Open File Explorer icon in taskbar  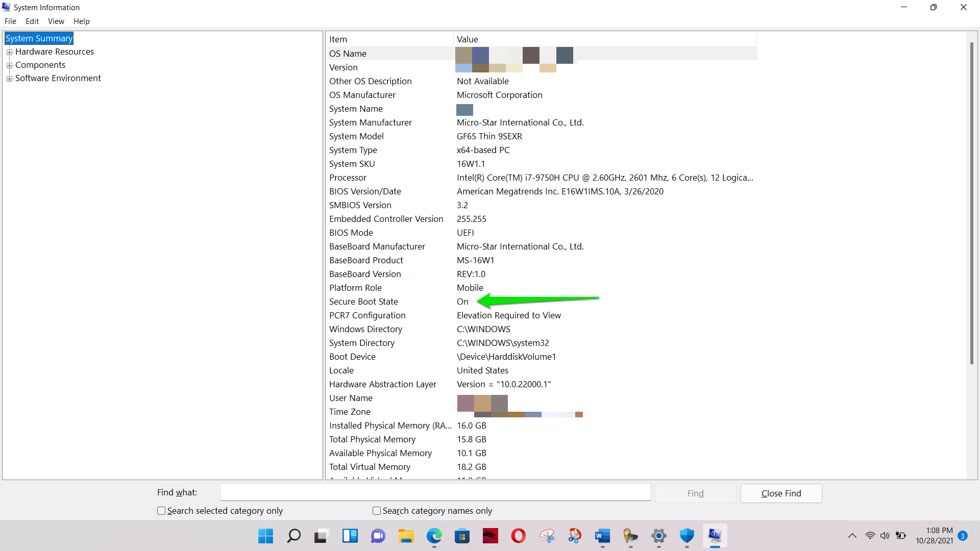click(405, 536)
